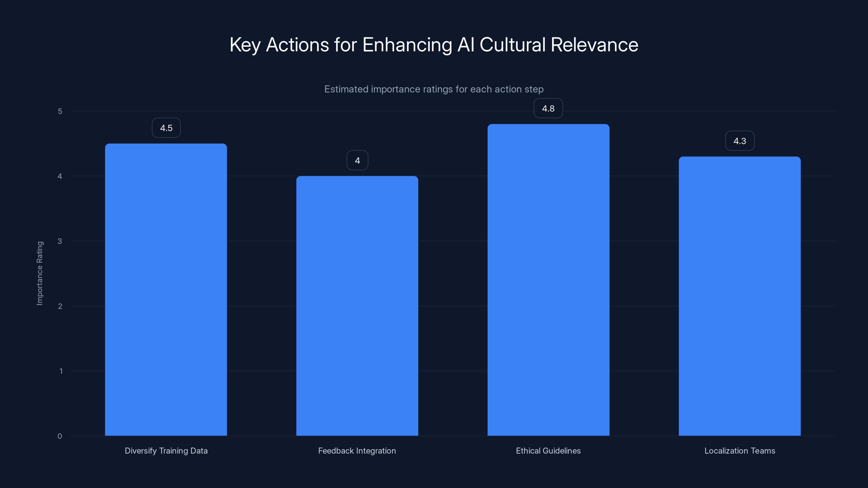
Task: Click the 4.3 value label
Action: (x=740, y=141)
